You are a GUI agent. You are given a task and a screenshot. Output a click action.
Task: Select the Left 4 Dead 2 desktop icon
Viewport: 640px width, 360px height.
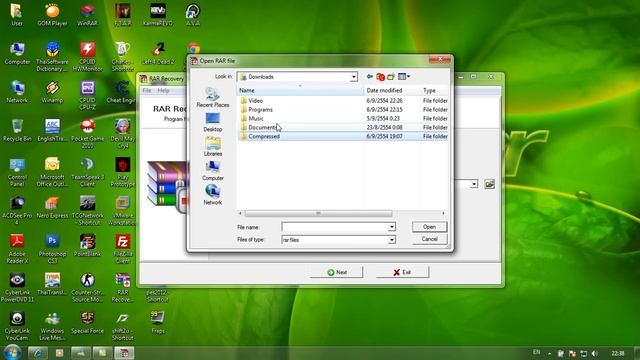158,53
